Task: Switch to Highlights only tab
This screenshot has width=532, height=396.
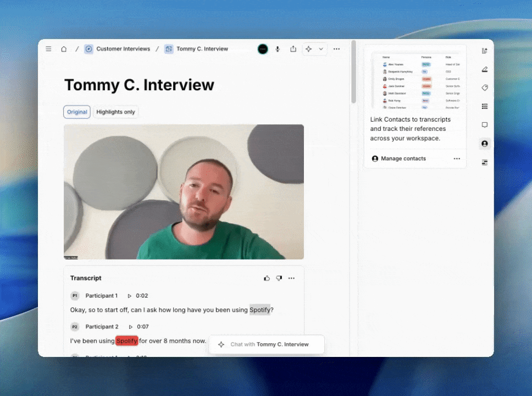Action: pyautogui.click(x=116, y=112)
